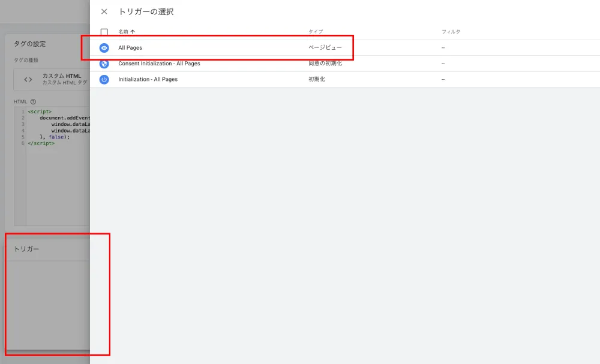This screenshot has width=600, height=364.
Task: Open the HTML field help icon
Action: (33, 102)
